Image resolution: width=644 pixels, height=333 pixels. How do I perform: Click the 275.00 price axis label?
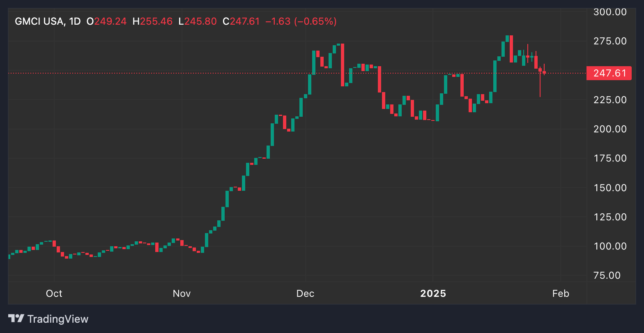(610, 41)
